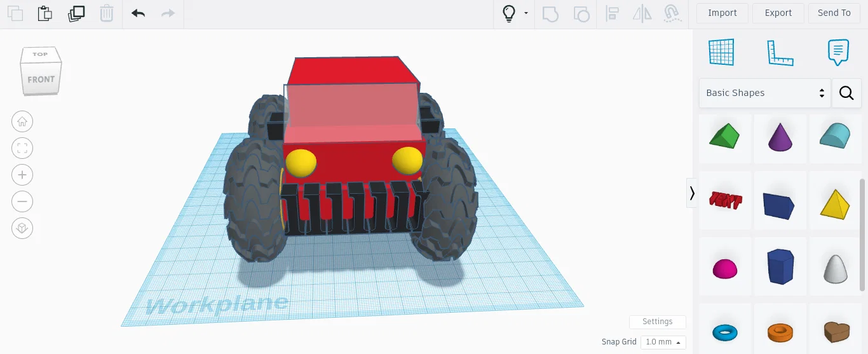Open the Basic Shapes dropdown
Viewport: 868px width, 354px height.
click(765, 93)
